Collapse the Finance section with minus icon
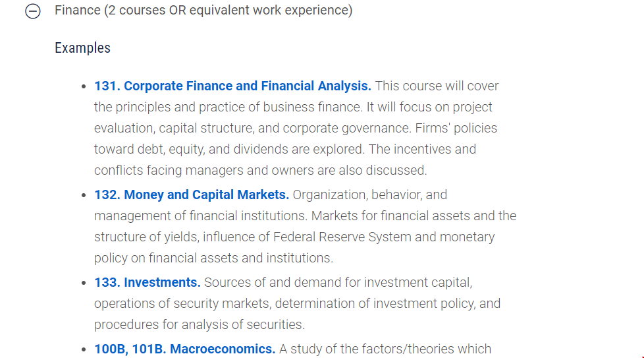 (x=33, y=11)
